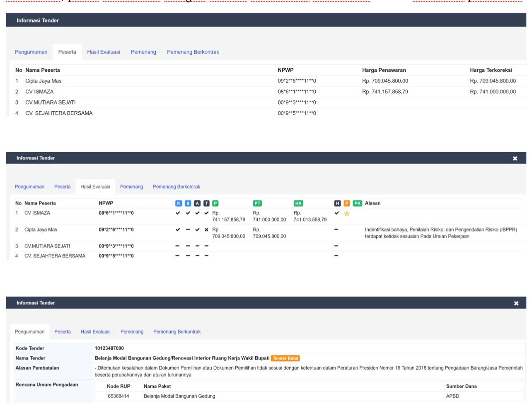Click the Sumber Dana column header
The height and width of the screenshot is (409, 532).
461,386
